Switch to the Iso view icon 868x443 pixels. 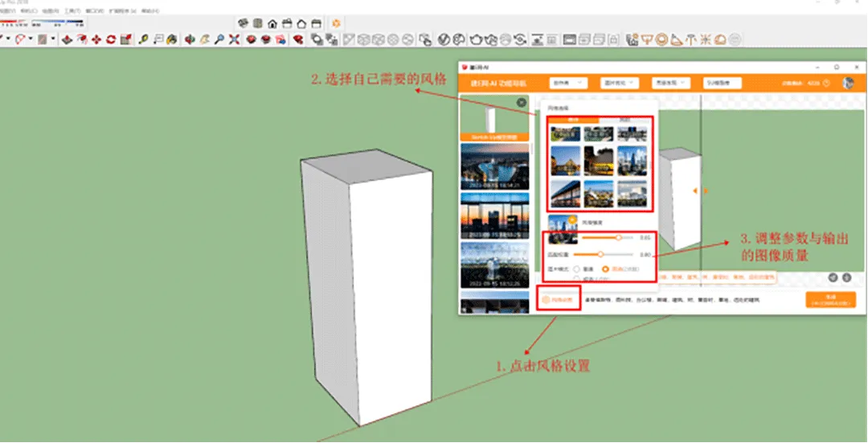coord(243,23)
